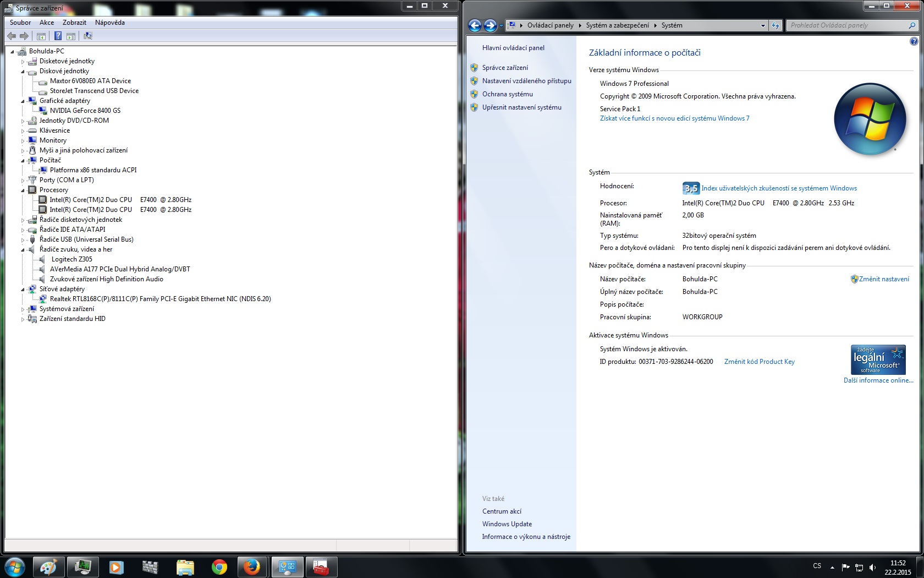The height and width of the screenshot is (578, 924).
Task: Open recent pages dropdown beside Forward button
Action: 501,25
